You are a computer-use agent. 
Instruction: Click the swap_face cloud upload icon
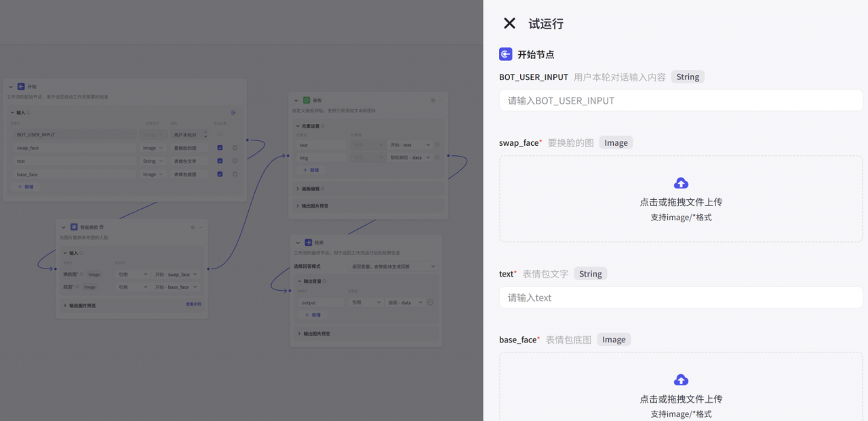(x=681, y=183)
